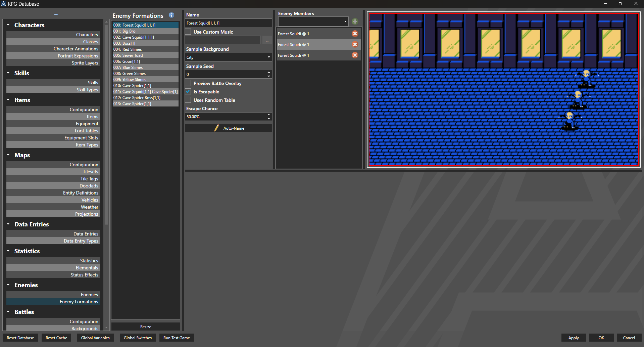
Task: Toggle the Preview Battle Overlay checkbox
Action: pos(188,83)
